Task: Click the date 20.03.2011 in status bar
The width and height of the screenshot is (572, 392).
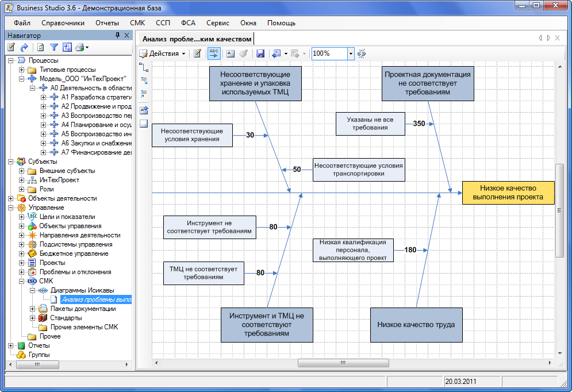Action: (460, 382)
